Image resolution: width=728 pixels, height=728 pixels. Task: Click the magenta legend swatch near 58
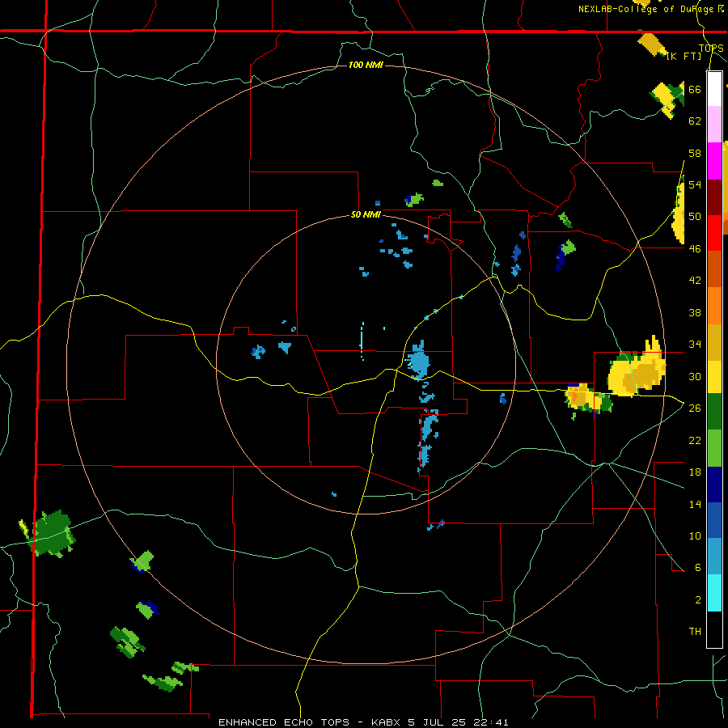(714, 161)
